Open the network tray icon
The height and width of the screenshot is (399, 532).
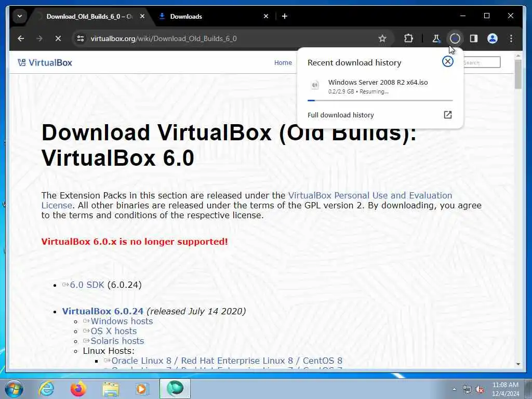(x=467, y=390)
